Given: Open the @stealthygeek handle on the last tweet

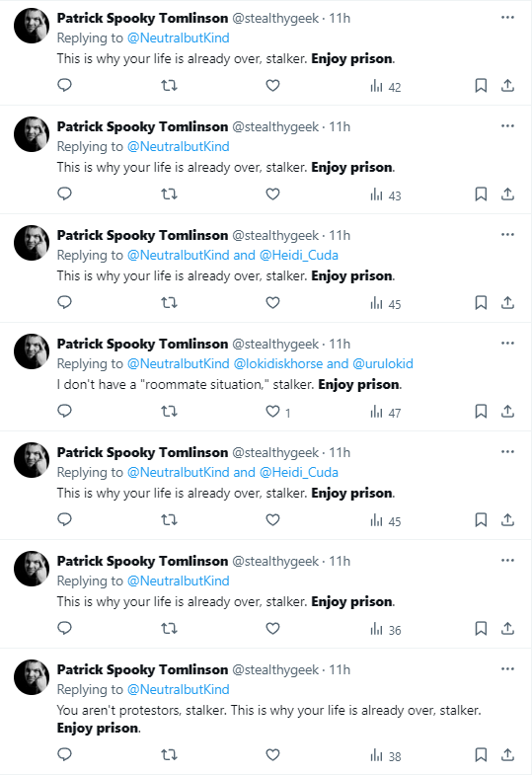Looking at the screenshot, I should pyautogui.click(x=275, y=670).
